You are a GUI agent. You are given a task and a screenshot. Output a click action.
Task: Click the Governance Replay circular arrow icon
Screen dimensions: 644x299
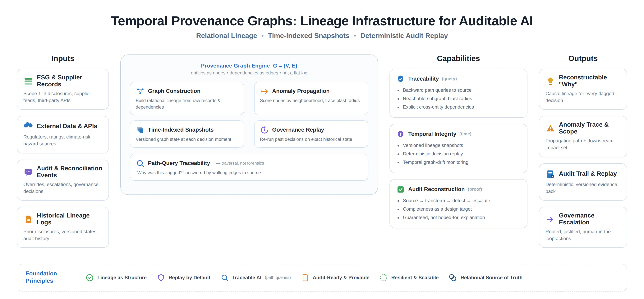tap(264, 130)
